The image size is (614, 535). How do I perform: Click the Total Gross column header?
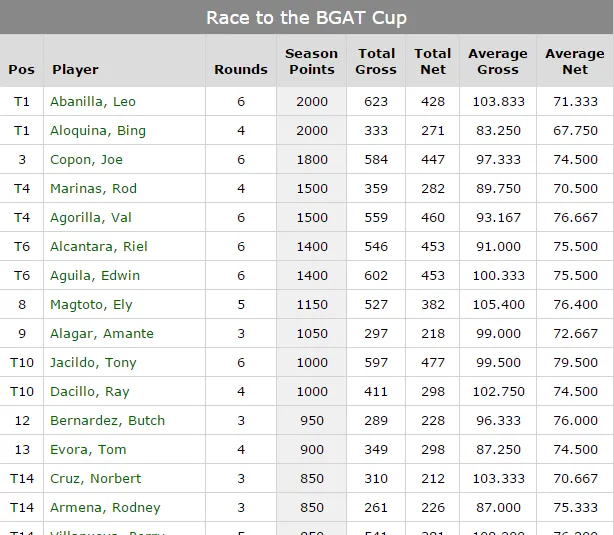coord(376,61)
